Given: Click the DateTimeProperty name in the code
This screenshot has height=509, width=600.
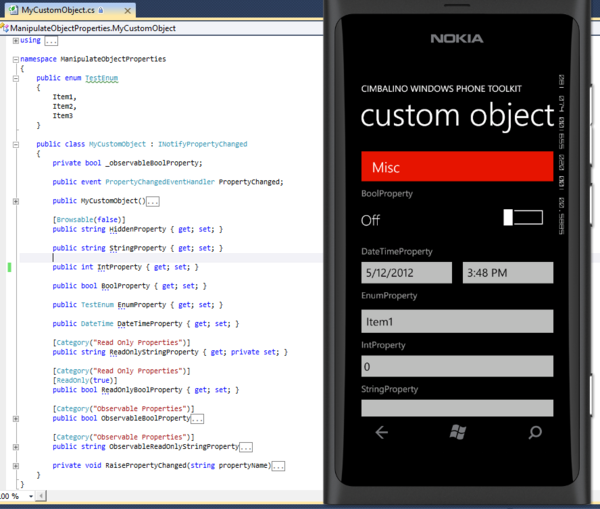Looking at the screenshot, I should (x=150, y=324).
